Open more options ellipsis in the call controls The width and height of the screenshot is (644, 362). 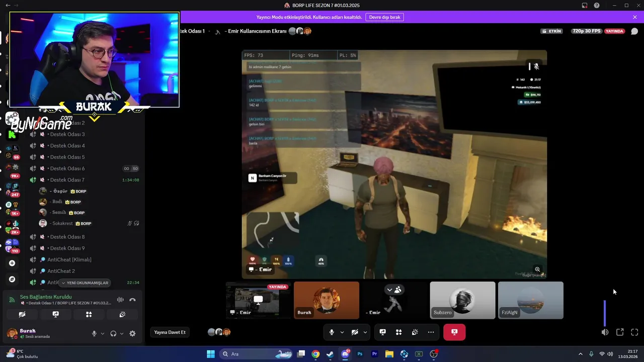[431, 332]
